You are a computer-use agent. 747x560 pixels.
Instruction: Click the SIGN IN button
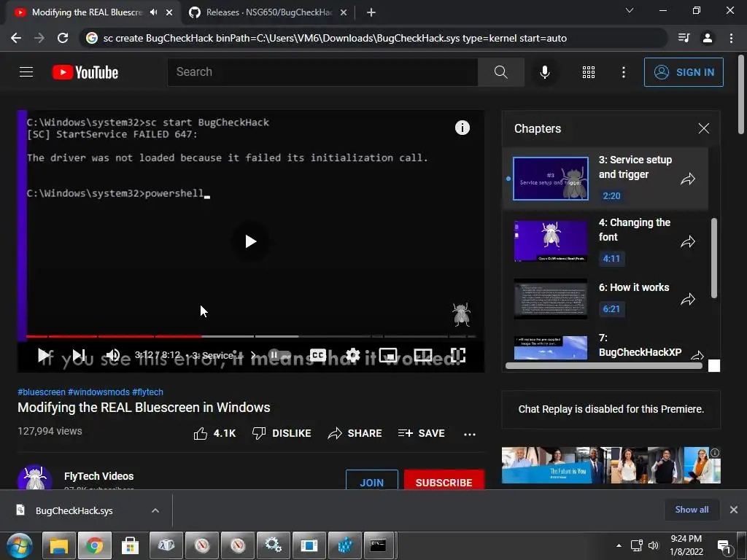(x=683, y=72)
